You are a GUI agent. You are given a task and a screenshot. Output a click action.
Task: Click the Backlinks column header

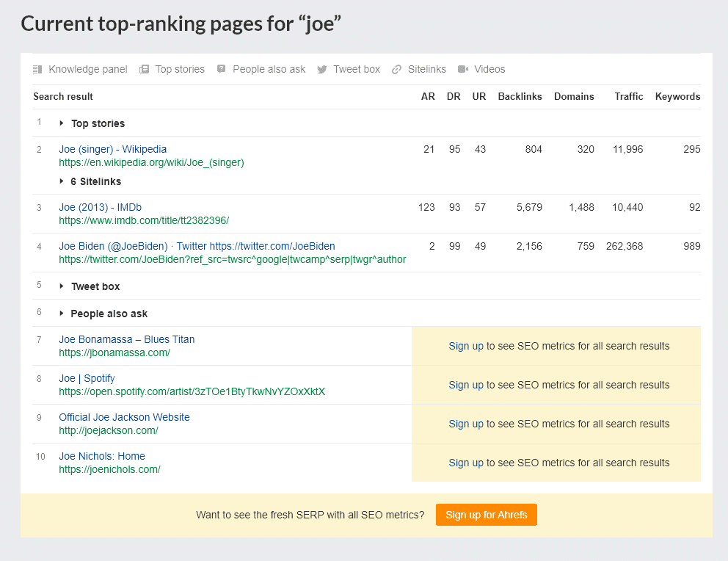(x=520, y=97)
